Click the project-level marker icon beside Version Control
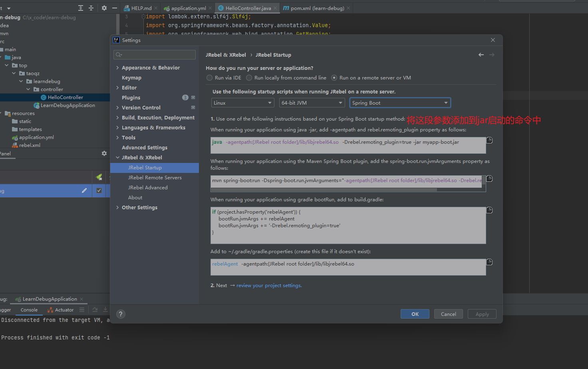588x369 pixels. 193,107
